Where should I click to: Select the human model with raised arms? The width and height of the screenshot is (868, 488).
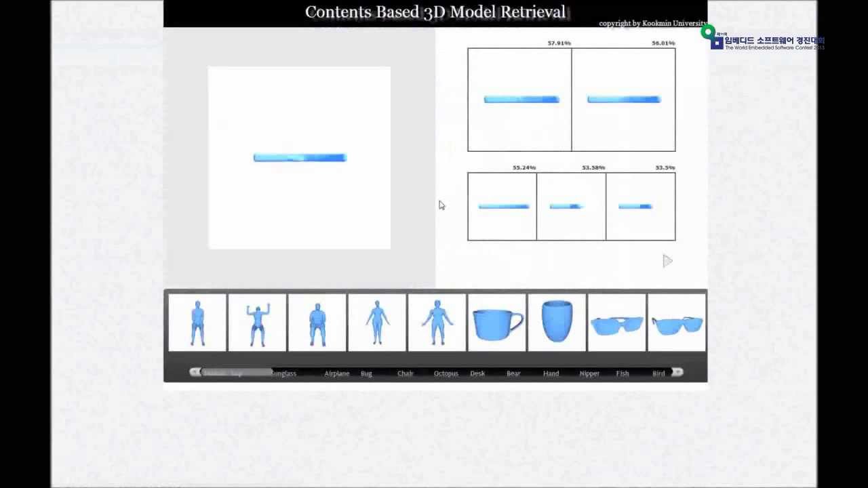pos(257,323)
